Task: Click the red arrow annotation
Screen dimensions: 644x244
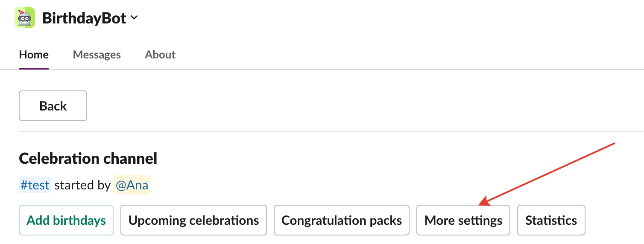Action: click(546, 174)
